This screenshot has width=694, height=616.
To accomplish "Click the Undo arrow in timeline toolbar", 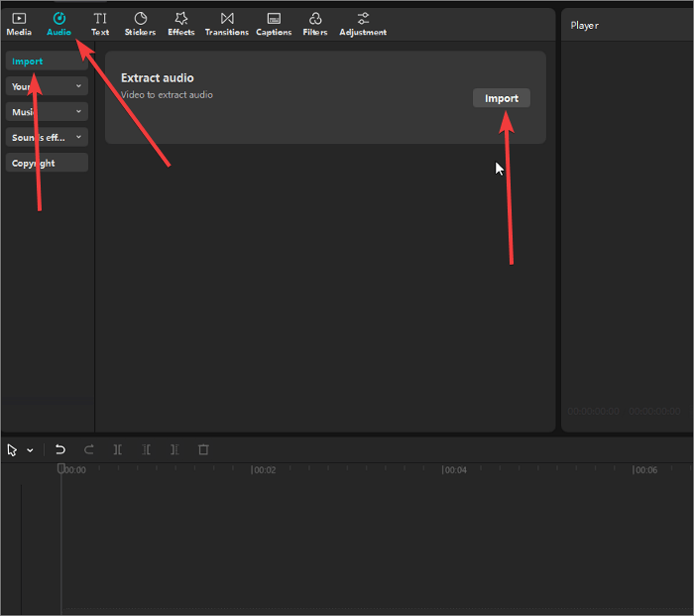I will (x=59, y=449).
